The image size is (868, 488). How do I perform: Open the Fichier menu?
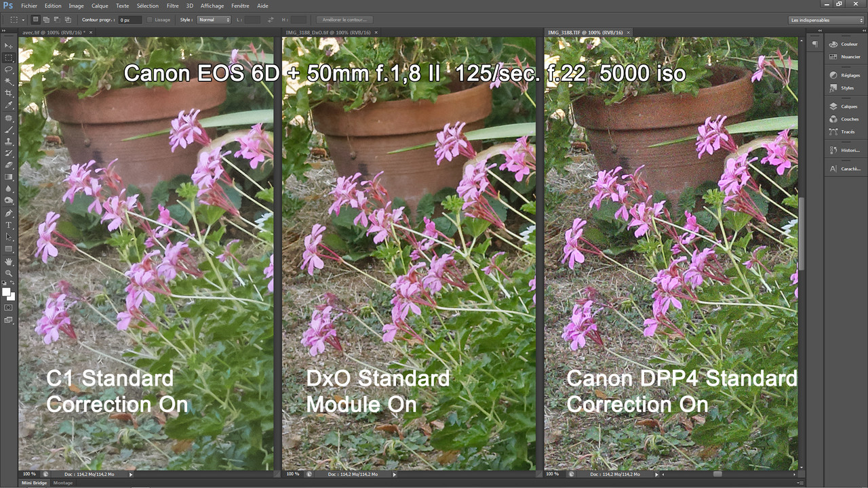tap(29, 5)
